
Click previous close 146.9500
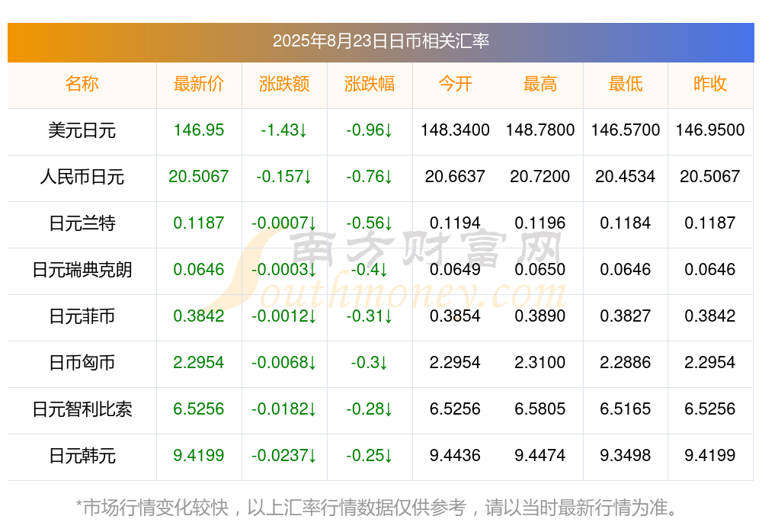(x=710, y=130)
